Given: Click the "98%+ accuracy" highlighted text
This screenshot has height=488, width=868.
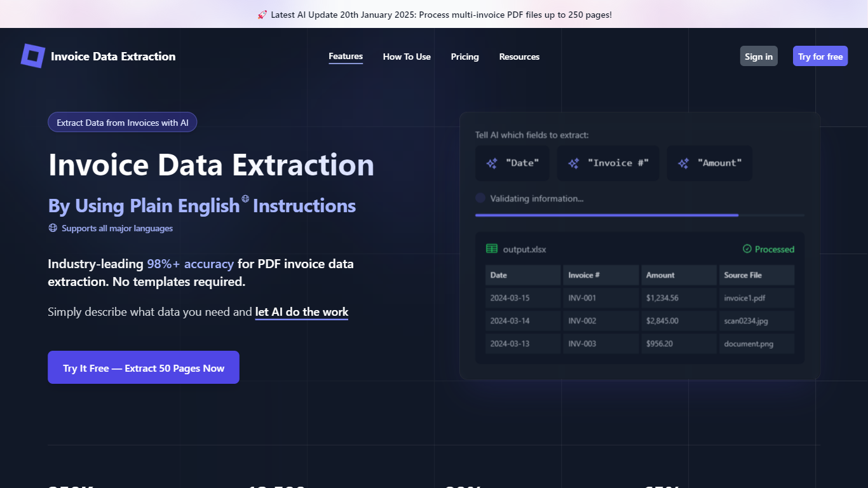Looking at the screenshot, I should [x=191, y=264].
